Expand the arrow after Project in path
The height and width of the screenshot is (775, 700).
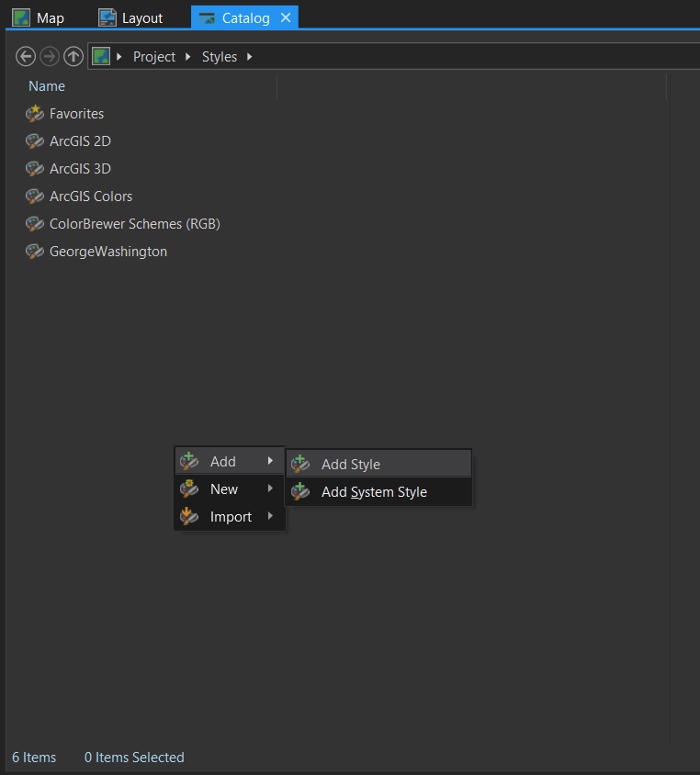point(187,57)
